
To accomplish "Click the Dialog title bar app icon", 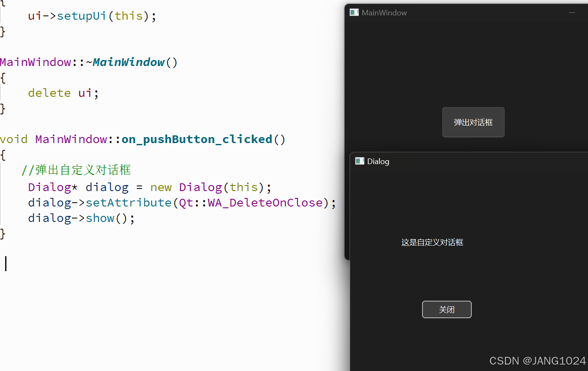I will (360, 161).
